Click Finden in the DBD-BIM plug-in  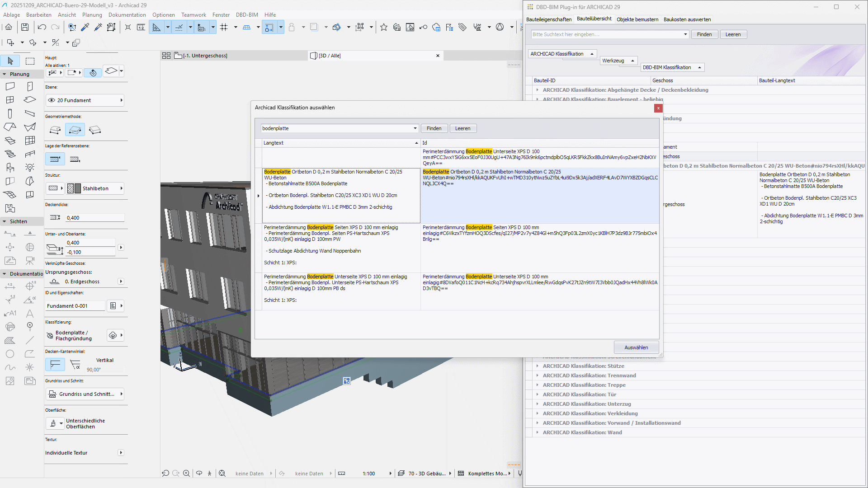click(x=704, y=34)
